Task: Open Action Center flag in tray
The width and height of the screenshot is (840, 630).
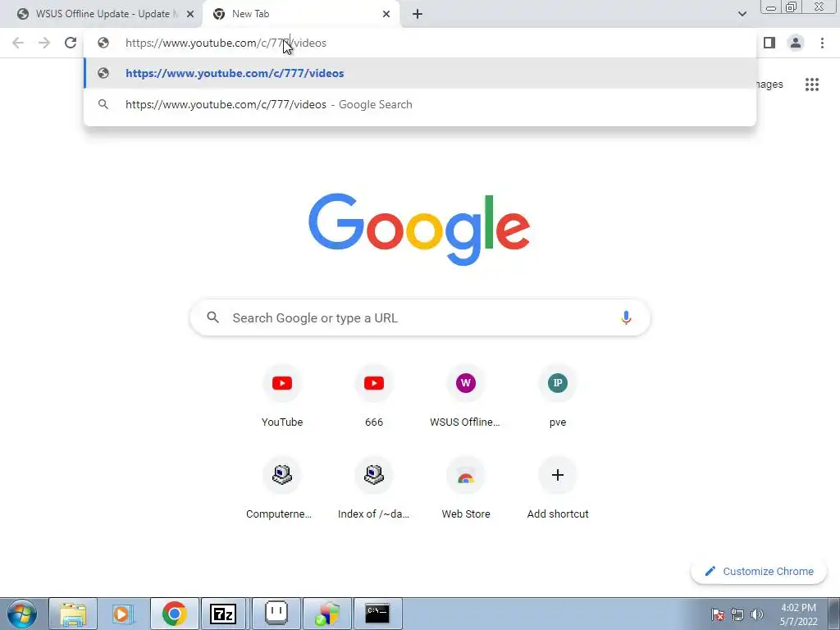Action: [718, 614]
